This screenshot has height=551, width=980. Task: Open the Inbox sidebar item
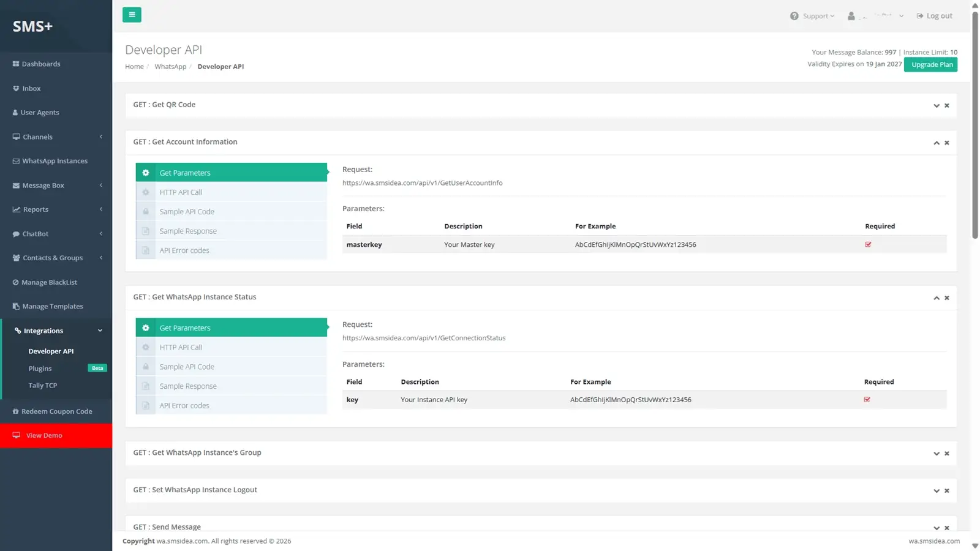tap(31, 88)
